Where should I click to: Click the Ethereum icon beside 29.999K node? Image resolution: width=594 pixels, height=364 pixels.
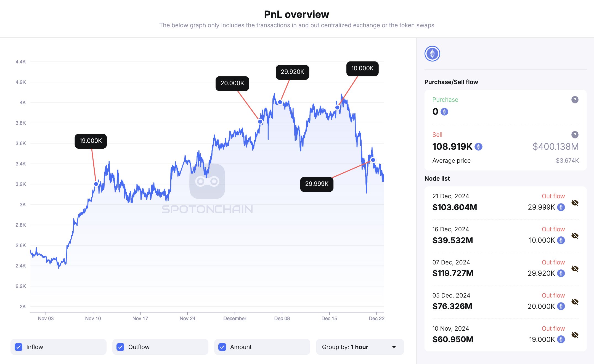pos(561,207)
